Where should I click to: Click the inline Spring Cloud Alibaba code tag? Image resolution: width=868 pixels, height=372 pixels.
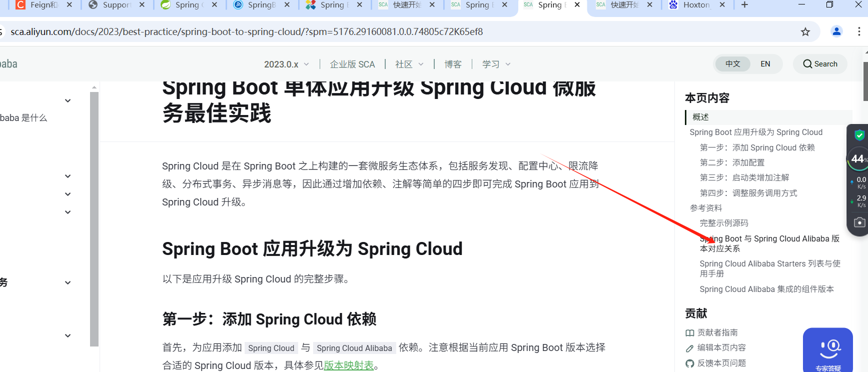point(354,348)
